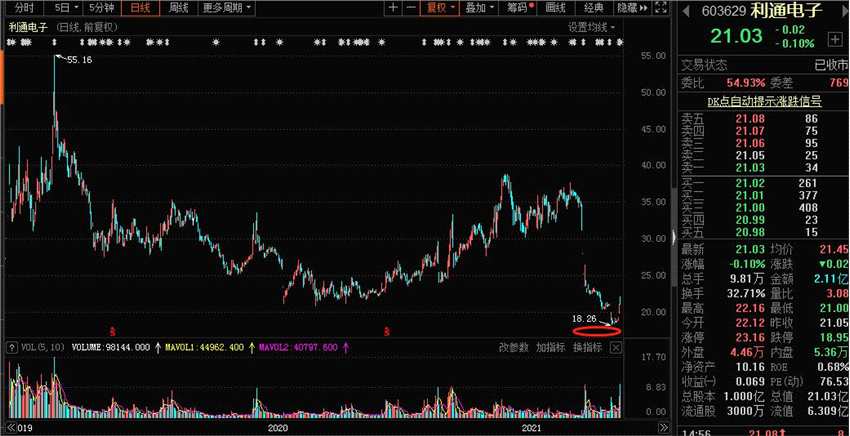Click the 18.26 low price label
The width and height of the screenshot is (850, 436).
point(584,318)
